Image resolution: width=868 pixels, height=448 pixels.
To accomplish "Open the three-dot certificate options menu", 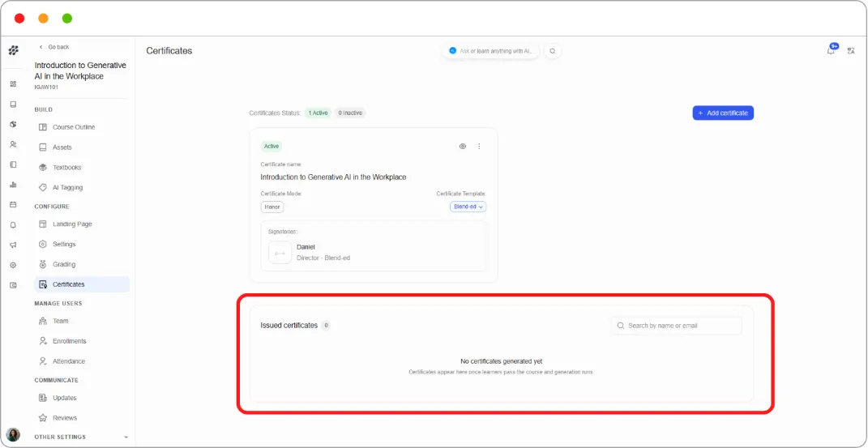I will click(480, 147).
